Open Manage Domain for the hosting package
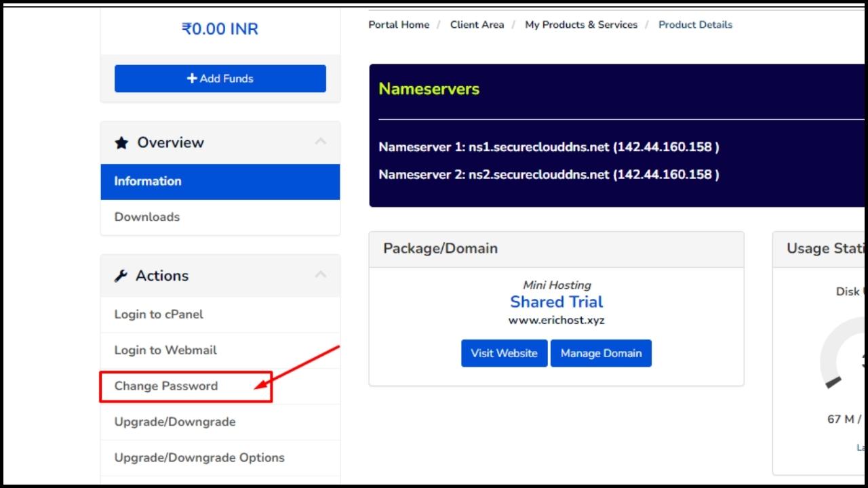The height and width of the screenshot is (488, 868). pos(601,353)
